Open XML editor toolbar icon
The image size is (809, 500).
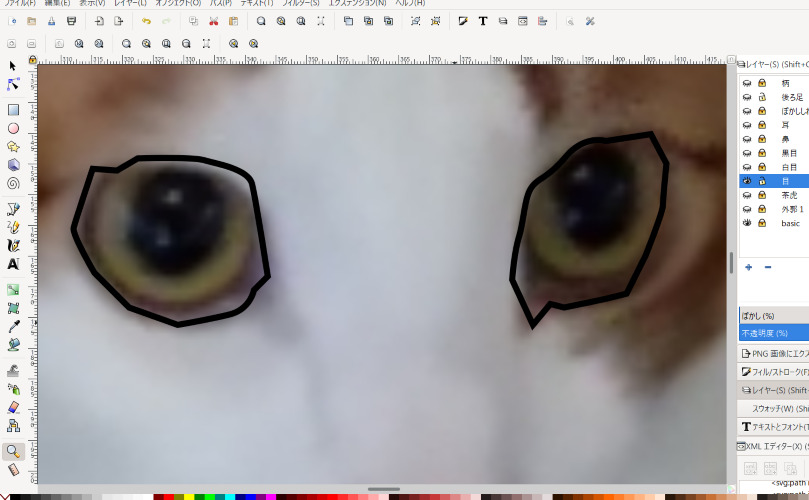click(523, 21)
